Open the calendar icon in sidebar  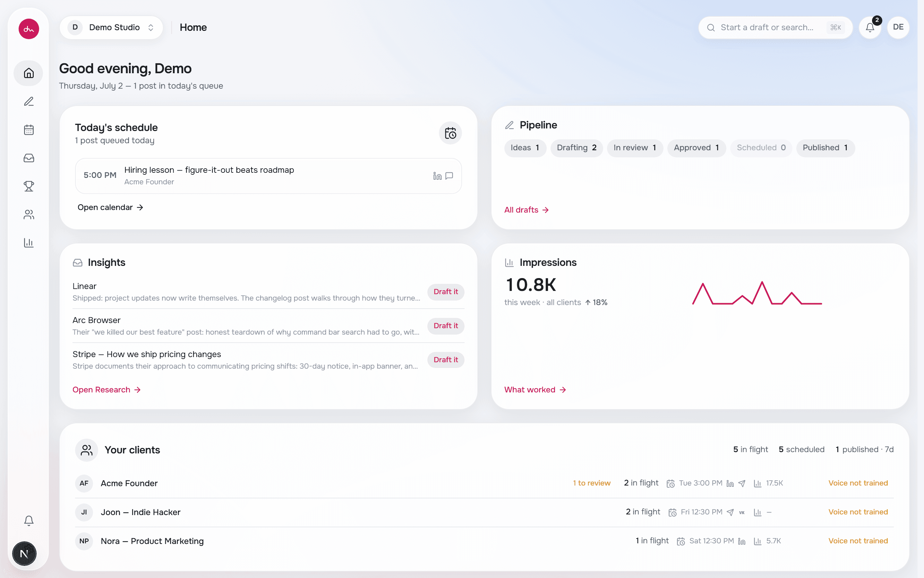tap(29, 130)
